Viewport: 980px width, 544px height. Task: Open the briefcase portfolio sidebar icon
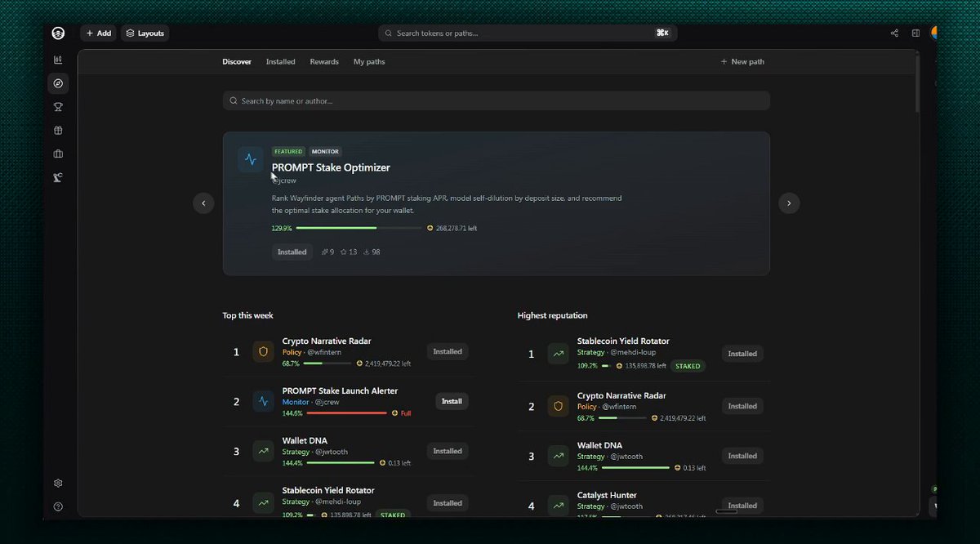(x=58, y=154)
